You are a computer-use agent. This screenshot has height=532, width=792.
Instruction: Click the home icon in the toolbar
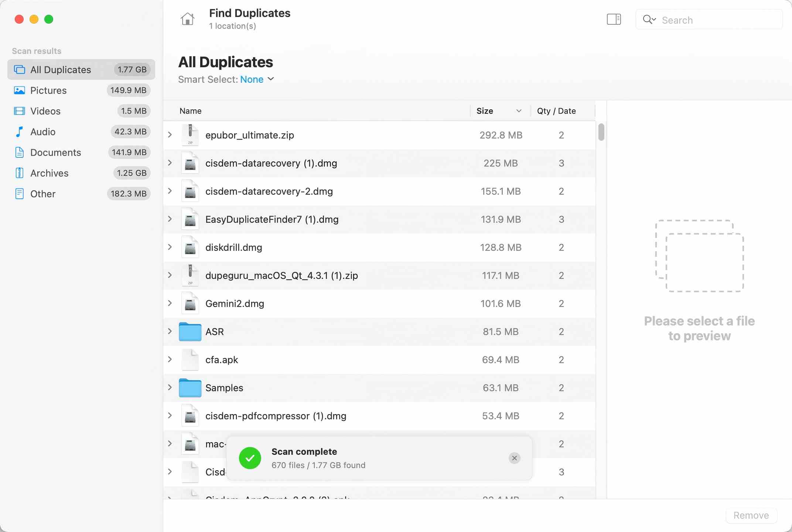click(187, 19)
